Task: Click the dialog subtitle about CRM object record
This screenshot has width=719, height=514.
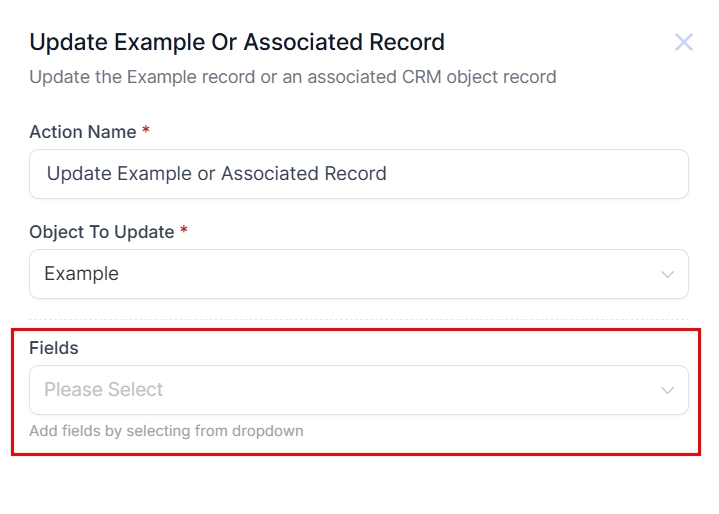Action: (x=292, y=77)
